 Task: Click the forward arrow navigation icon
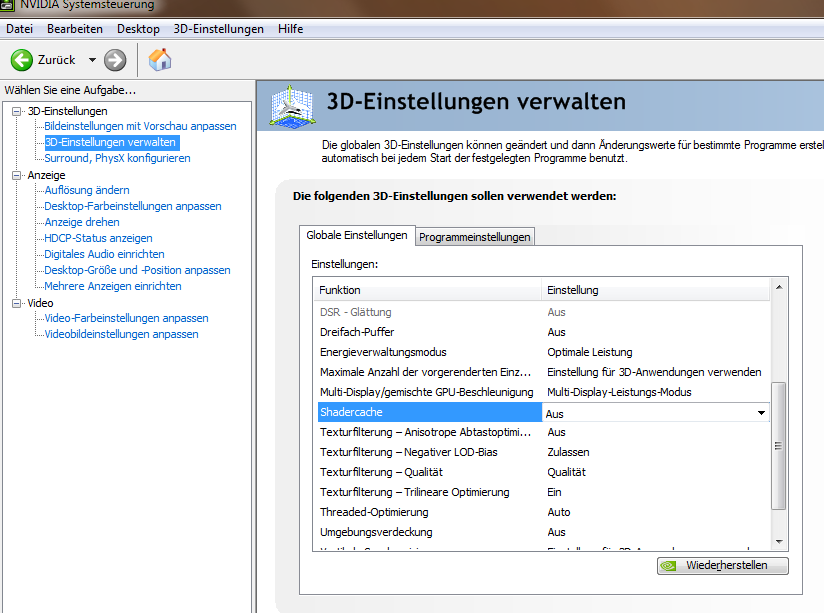click(x=115, y=60)
